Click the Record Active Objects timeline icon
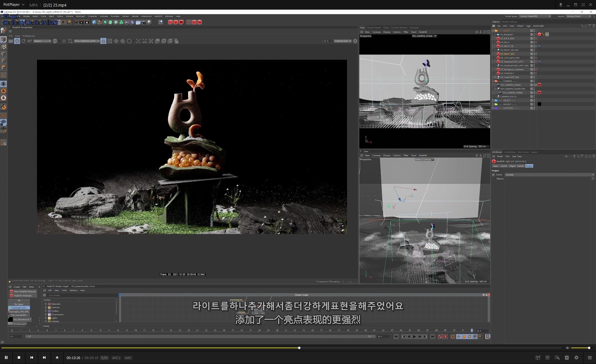This screenshot has width=596, height=364. click(440, 337)
